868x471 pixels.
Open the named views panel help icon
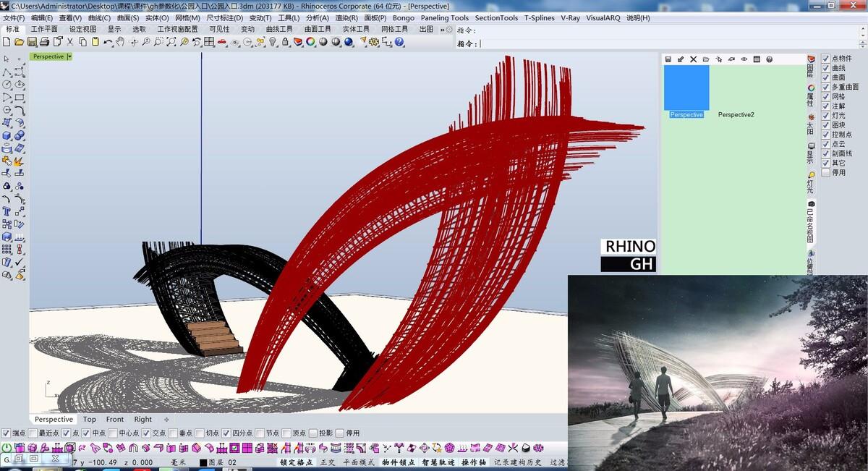(769, 59)
